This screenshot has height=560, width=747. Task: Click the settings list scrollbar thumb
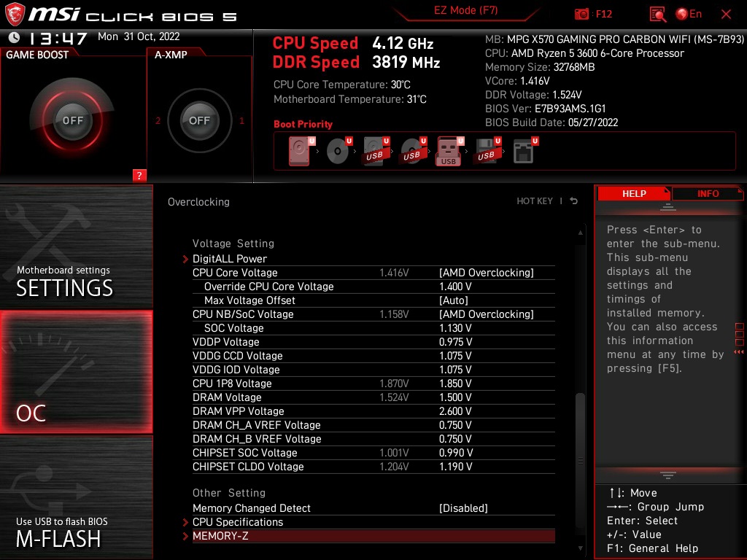click(580, 461)
